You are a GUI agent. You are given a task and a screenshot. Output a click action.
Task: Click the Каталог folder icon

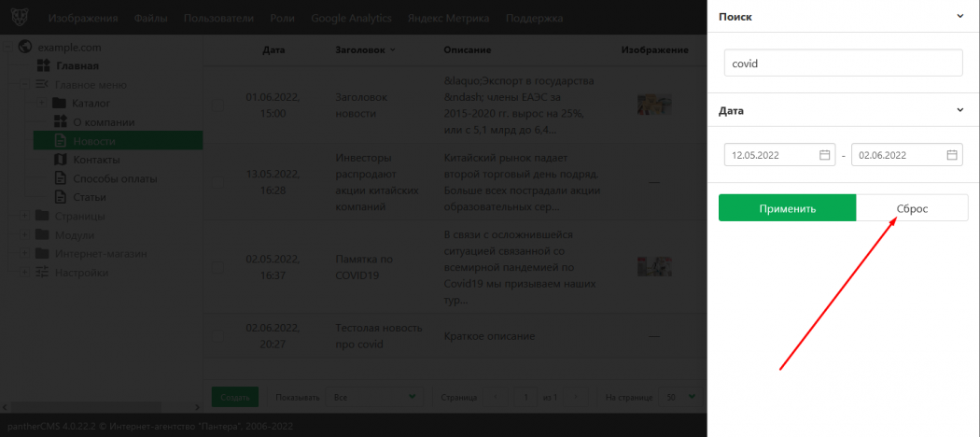[58, 103]
